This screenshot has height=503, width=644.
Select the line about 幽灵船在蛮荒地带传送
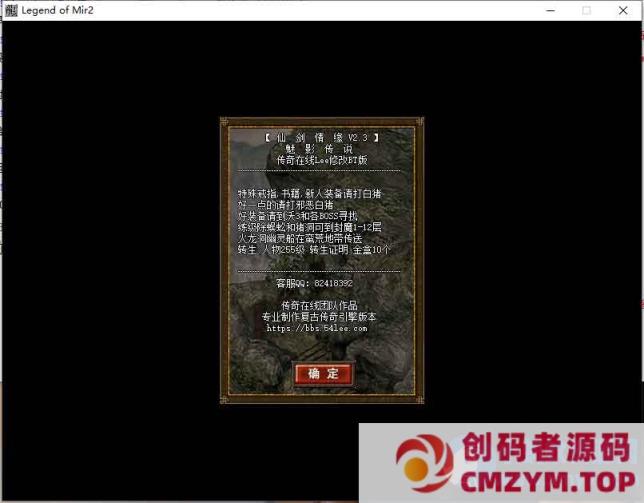tap(300, 238)
